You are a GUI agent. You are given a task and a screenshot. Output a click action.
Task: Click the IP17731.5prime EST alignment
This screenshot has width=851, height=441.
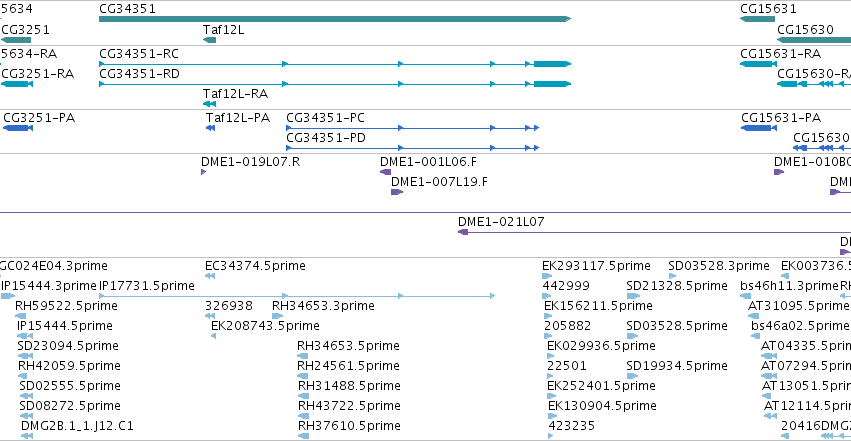click(x=297, y=296)
